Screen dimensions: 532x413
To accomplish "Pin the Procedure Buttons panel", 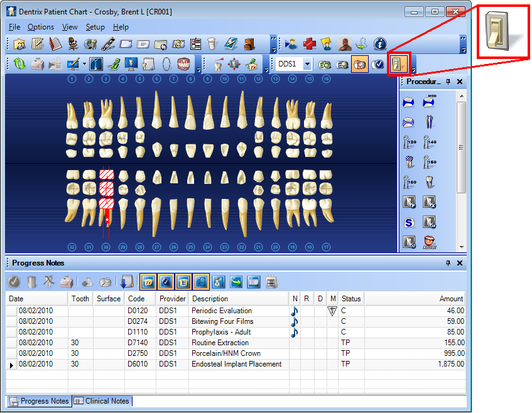I will (448, 82).
